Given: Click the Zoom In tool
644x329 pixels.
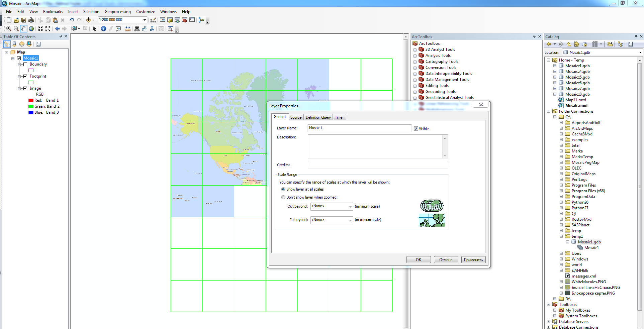Looking at the screenshot, I should coord(9,29).
